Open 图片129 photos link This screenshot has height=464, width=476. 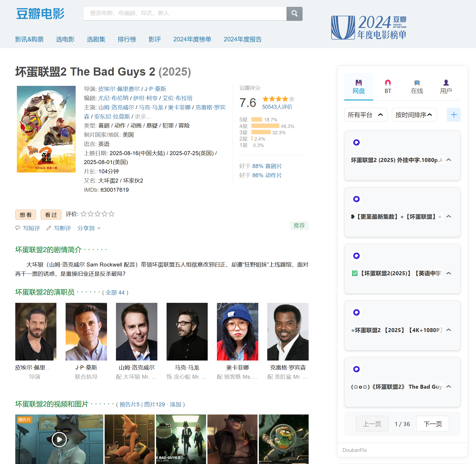(154, 404)
